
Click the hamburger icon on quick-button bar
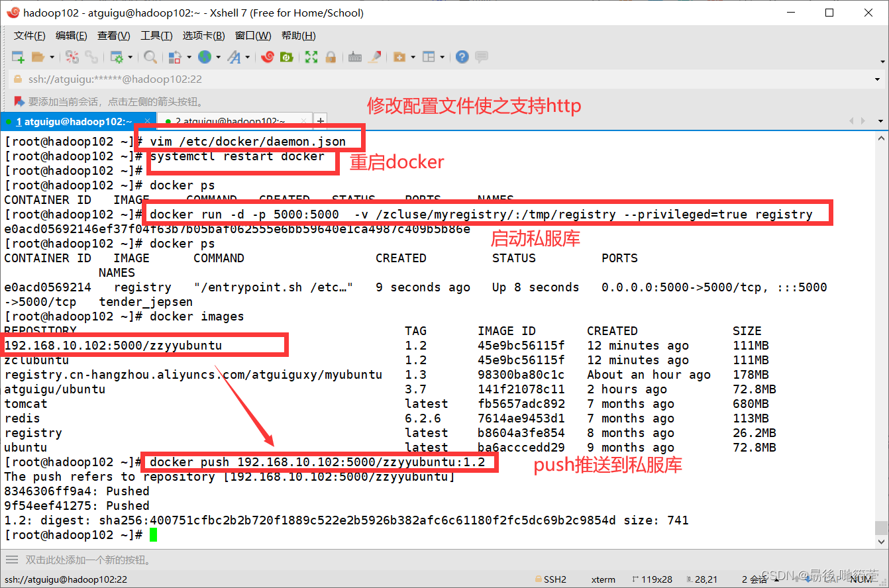click(12, 560)
